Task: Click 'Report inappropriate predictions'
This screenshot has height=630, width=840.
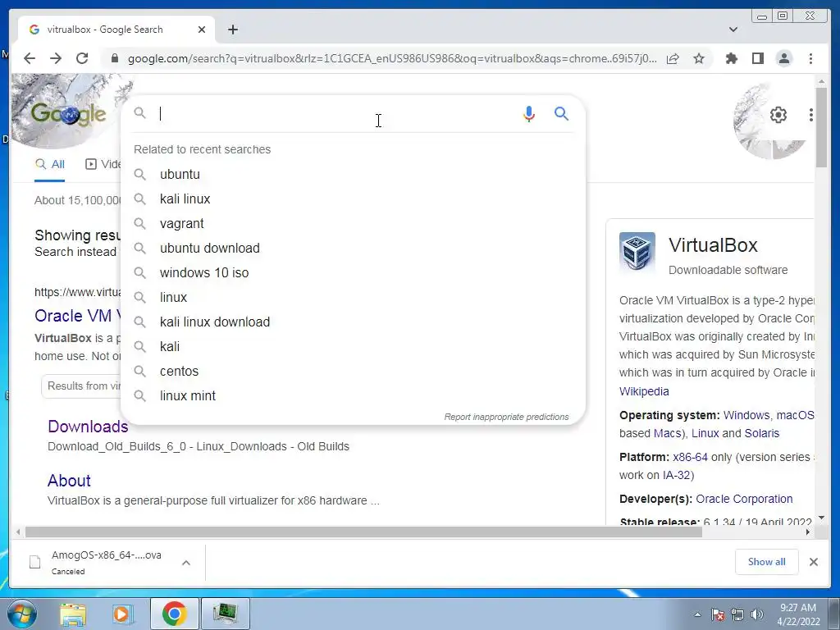Action: pyautogui.click(x=506, y=417)
